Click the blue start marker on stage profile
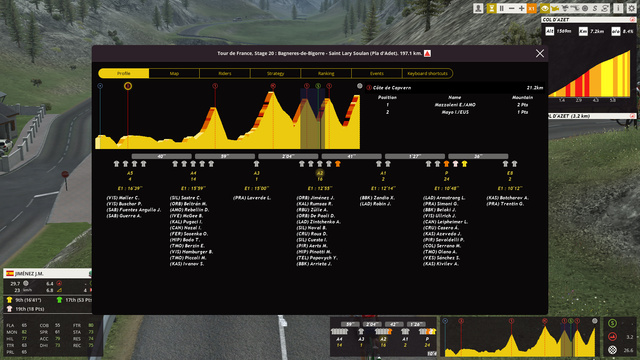The height and width of the screenshot is (360, 640). [x=100, y=86]
